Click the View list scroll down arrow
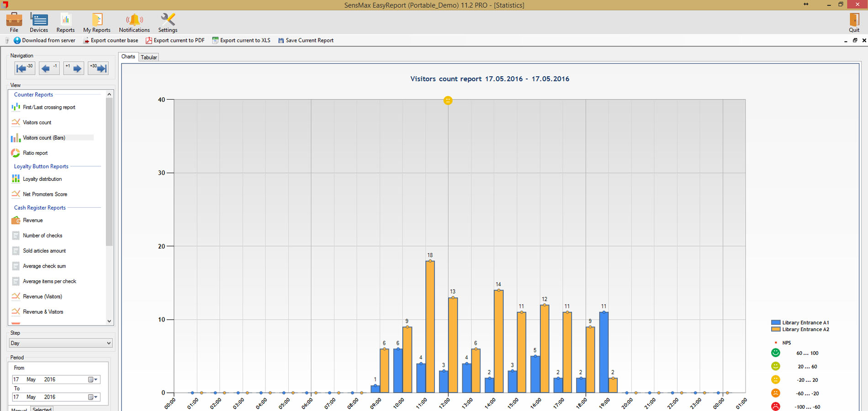The height and width of the screenshot is (411, 868). tap(109, 321)
